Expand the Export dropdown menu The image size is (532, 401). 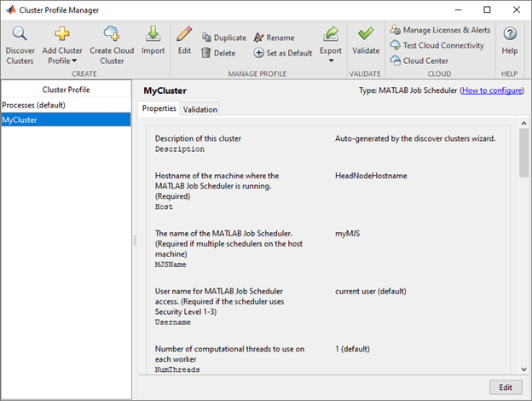(x=331, y=50)
